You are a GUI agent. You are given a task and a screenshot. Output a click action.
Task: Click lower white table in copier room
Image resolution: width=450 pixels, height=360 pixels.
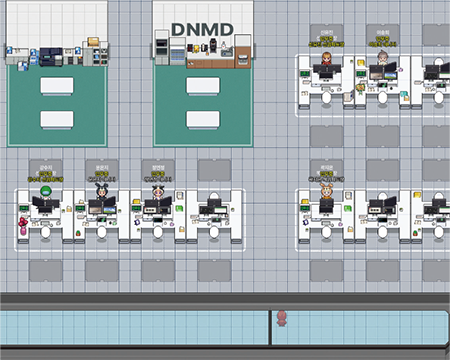coord(57,120)
